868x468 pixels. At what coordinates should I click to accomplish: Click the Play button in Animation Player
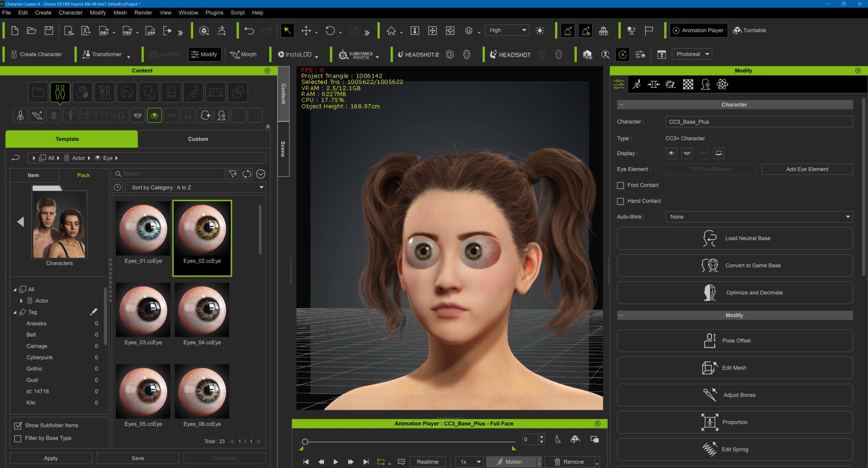335,462
